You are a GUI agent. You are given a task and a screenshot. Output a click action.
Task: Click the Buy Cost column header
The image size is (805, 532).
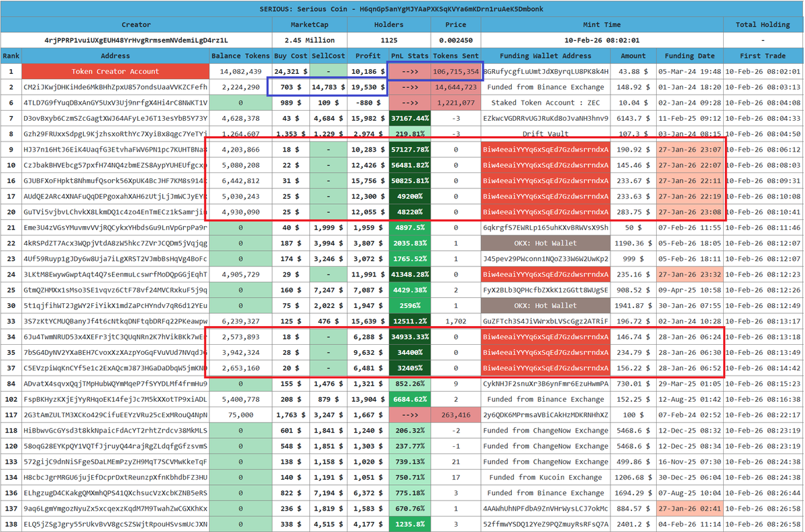point(290,56)
